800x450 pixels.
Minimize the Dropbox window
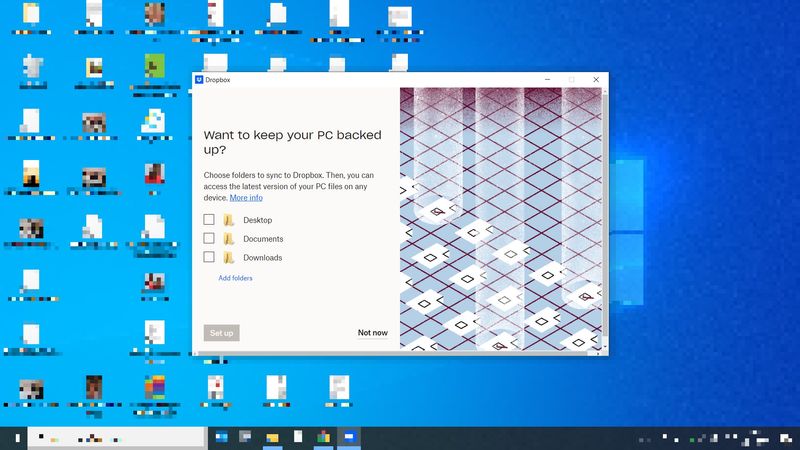(x=547, y=80)
